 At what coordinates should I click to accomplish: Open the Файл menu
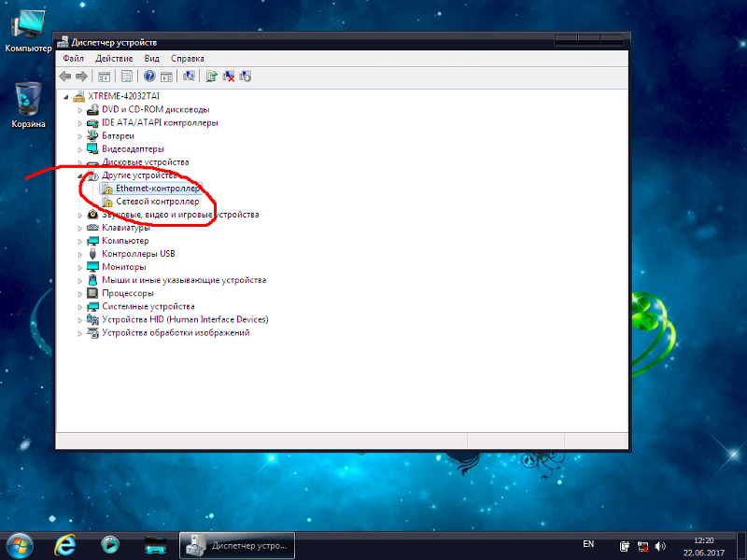(74, 59)
